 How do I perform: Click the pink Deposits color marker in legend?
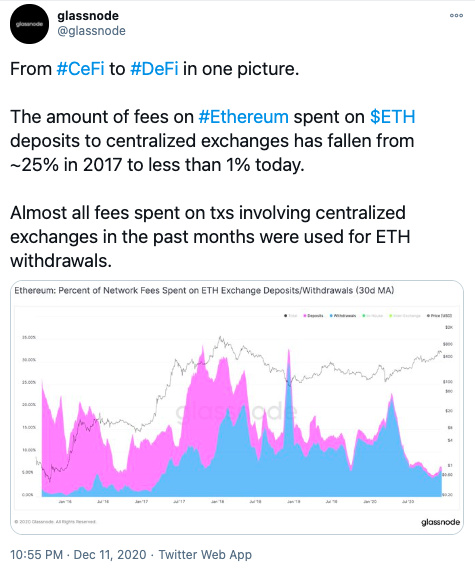[305, 316]
